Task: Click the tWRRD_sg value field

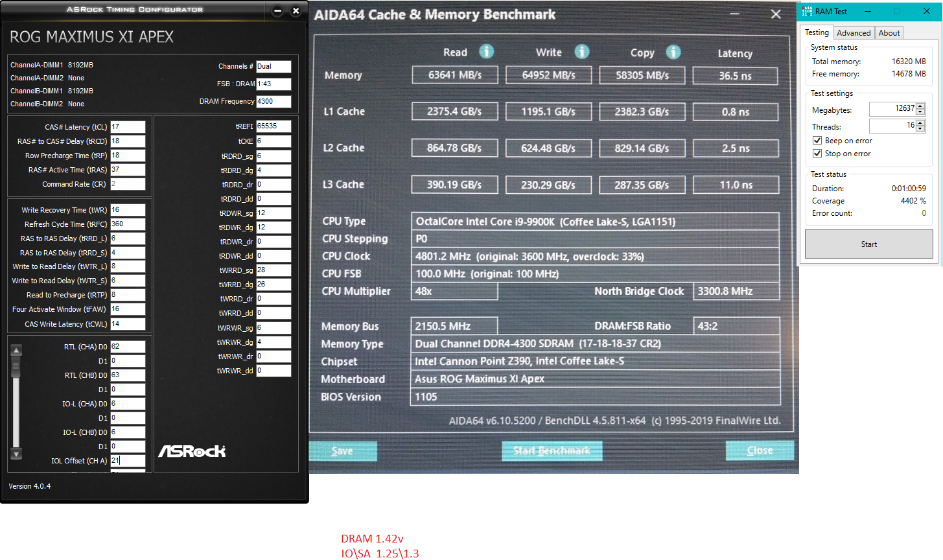Action: coord(274,270)
